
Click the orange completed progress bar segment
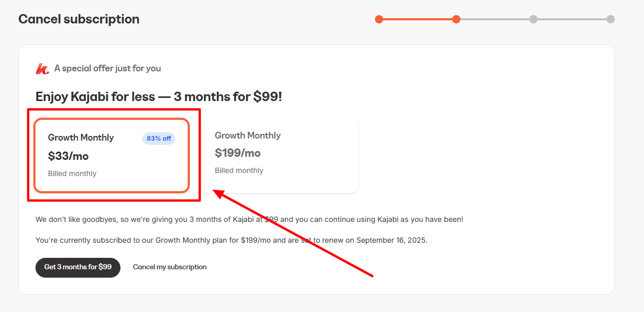tap(417, 19)
